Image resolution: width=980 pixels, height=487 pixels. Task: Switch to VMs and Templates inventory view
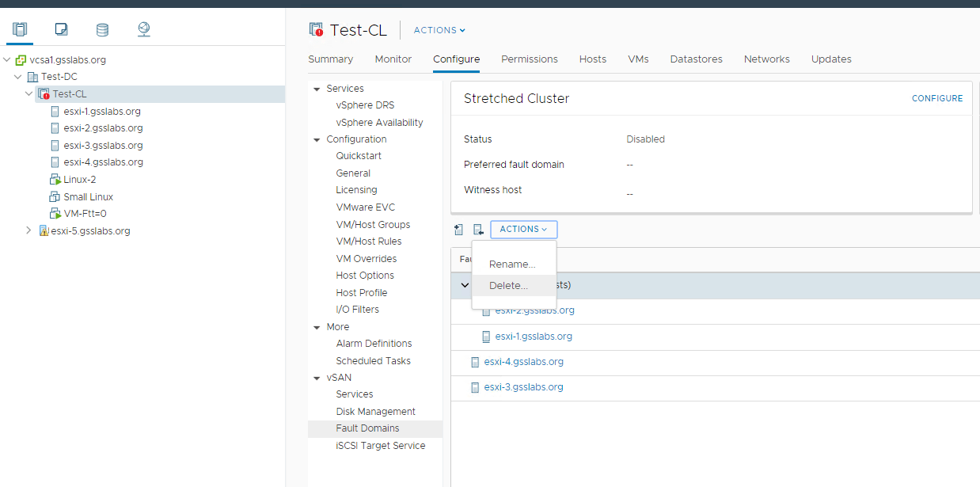point(61,30)
